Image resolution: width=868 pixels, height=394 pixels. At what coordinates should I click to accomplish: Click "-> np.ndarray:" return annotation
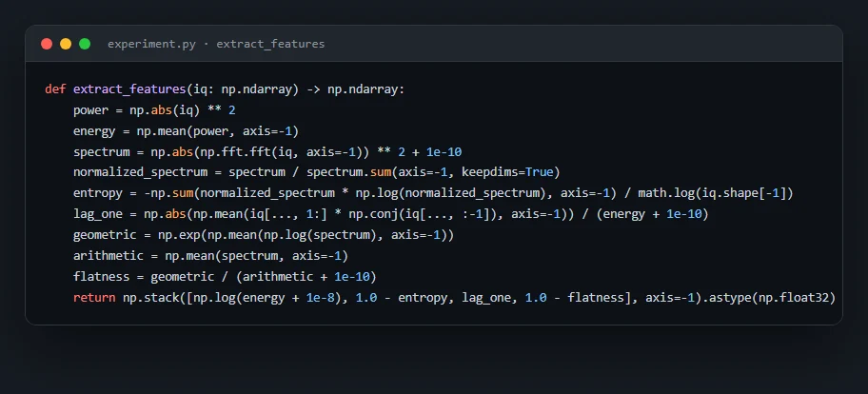[356, 89]
